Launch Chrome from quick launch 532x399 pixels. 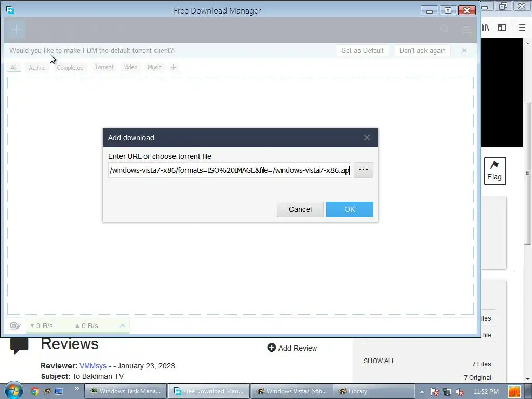click(34, 391)
